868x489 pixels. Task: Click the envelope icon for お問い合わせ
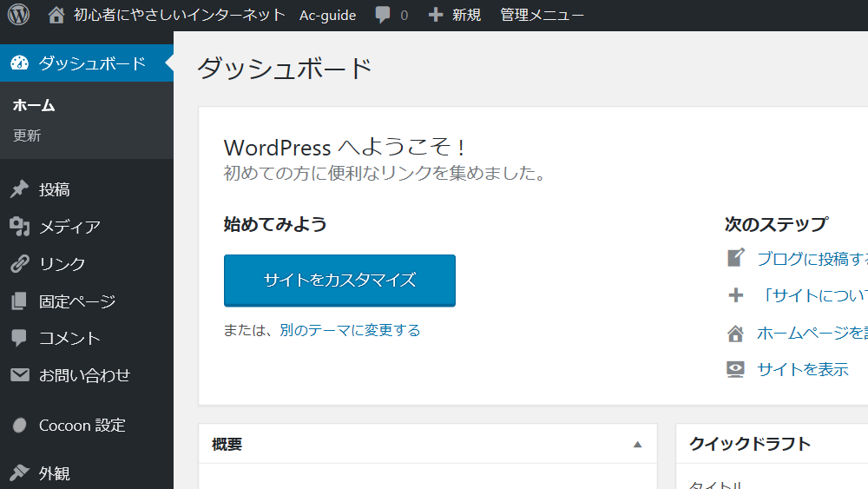[20, 375]
